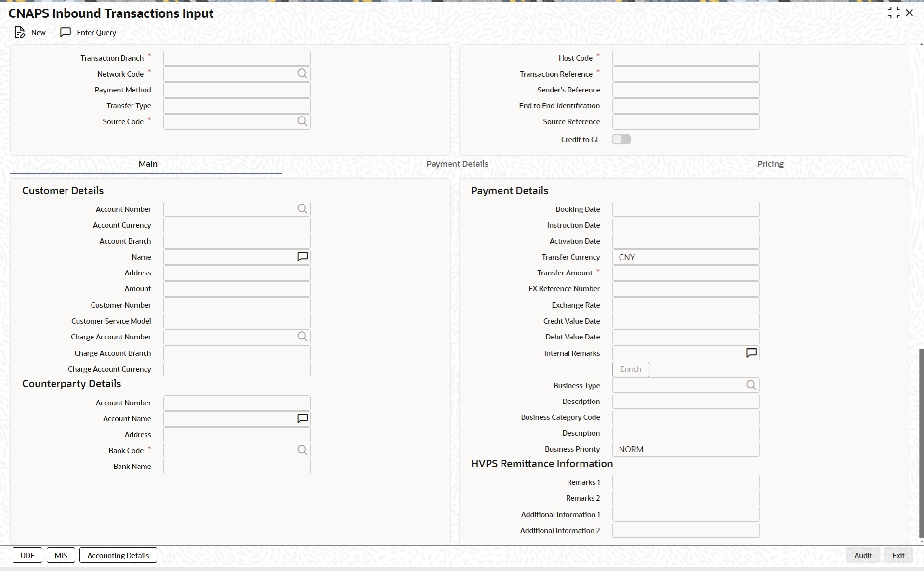Click the MIS button
The image size is (924, 572).
tap(61, 555)
